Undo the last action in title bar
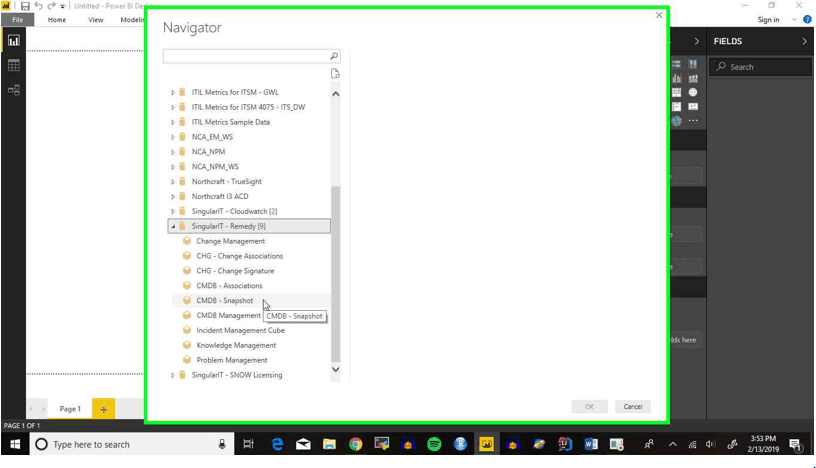816x468 pixels. coord(39,6)
